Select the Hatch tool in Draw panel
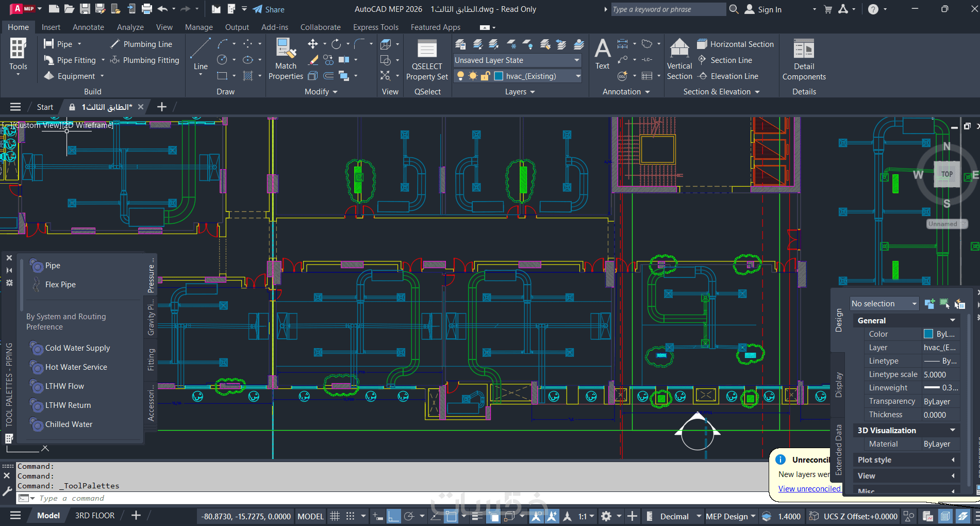980x526 pixels. click(x=248, y=76)
